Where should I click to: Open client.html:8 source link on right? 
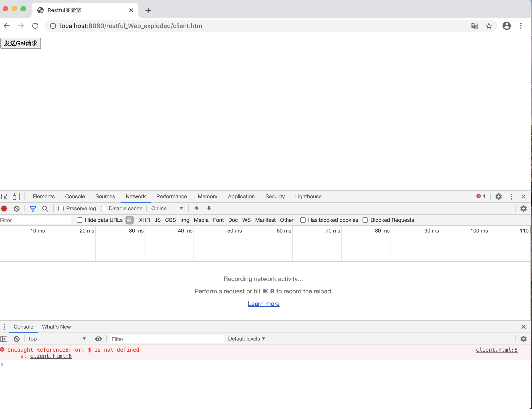coord(497,350)
